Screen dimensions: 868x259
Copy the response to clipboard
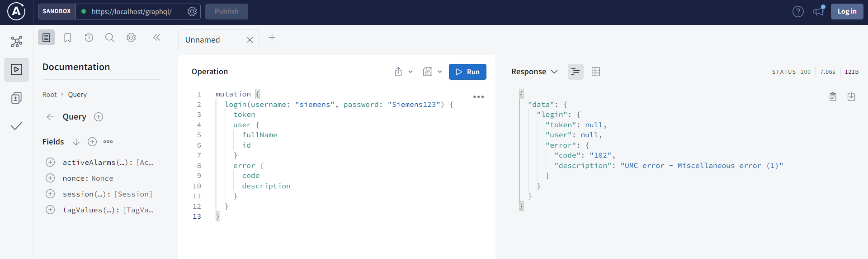pos(833,96)
